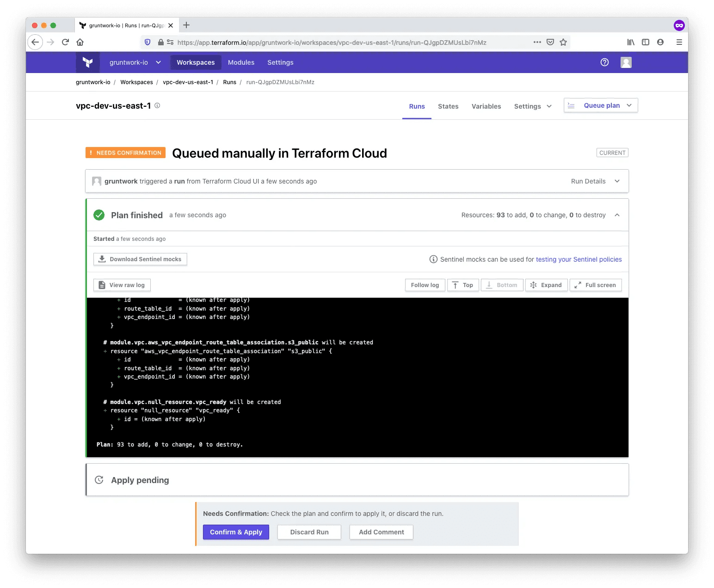Viewport: 714px width, 588px height.
Task: Click the private browsing mask icon
Action: pyautogui.click(x=679, y=25)
